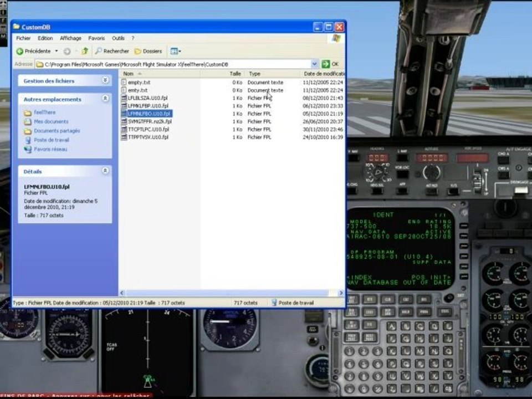The image size is (532, 399).
Task: Collapse the Détails panel
Action: tap(105, 171)
